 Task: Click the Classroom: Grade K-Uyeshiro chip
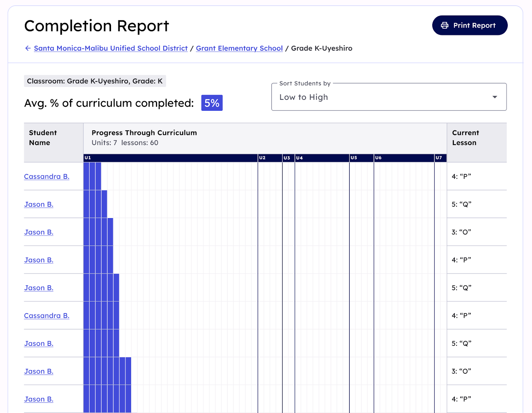coord(95,81)
